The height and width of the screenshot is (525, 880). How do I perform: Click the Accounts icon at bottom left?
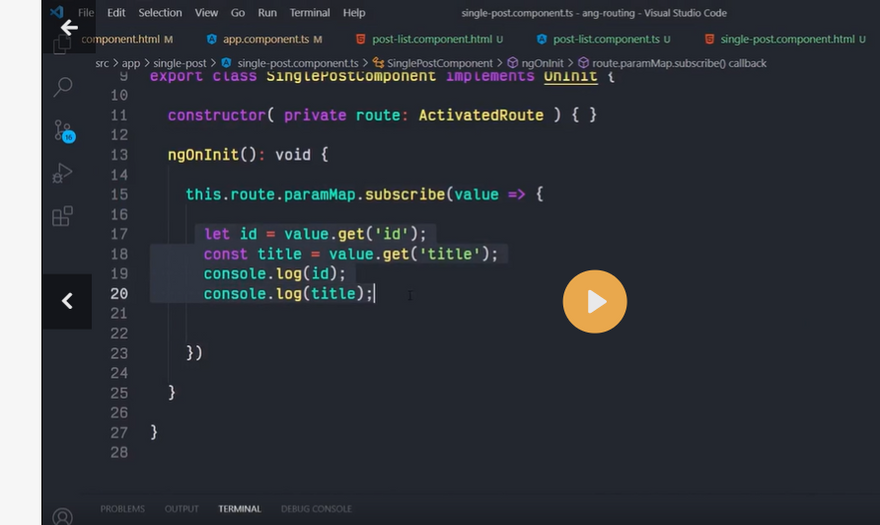tap(62, 516)
